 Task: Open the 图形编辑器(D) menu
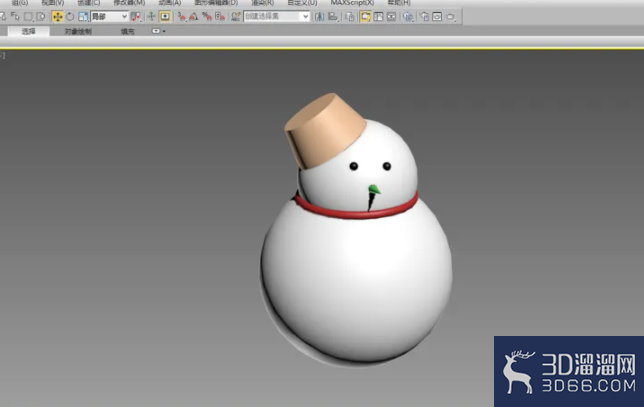(x=216, y=2)
